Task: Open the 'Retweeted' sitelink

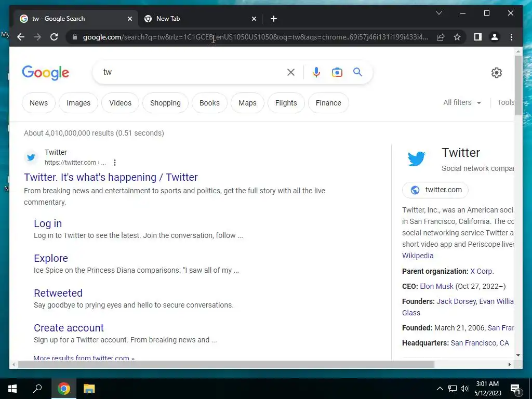Action: tap(58, 293)
